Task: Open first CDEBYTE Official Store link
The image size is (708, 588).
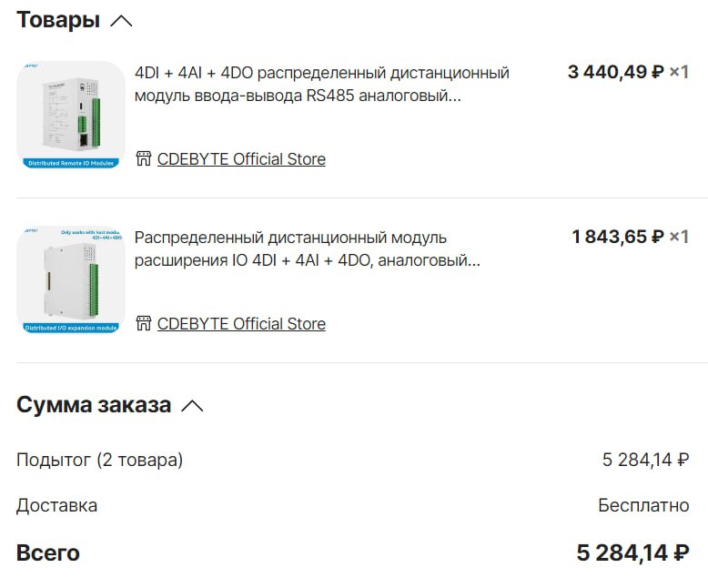Action: 241,159
